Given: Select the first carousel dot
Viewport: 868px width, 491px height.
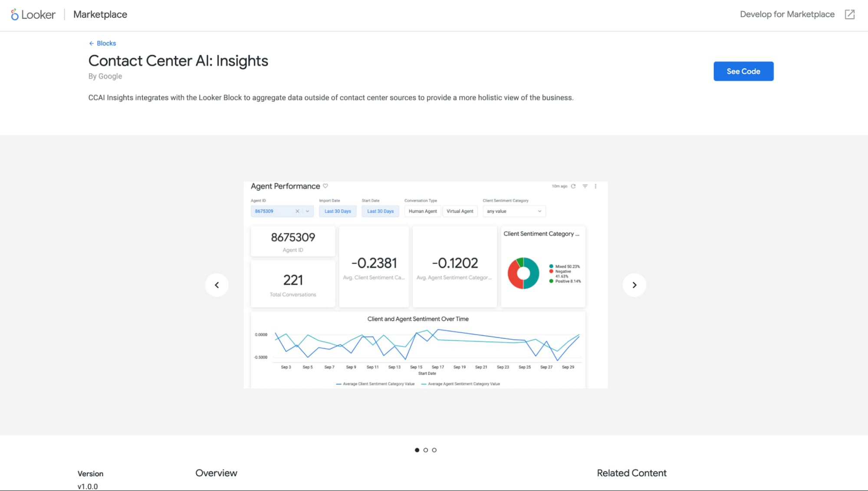Looking at the screenshot, I should coord(417,450).
